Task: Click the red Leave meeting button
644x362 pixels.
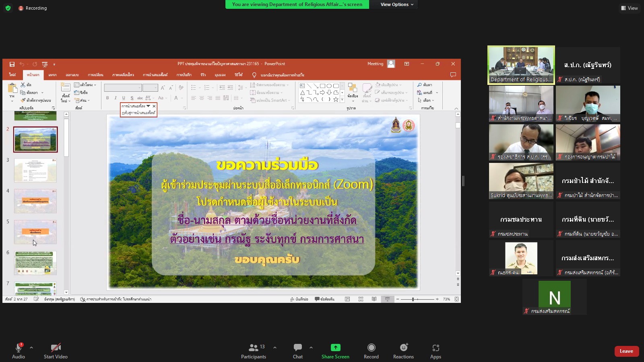Action: point(626,351)
